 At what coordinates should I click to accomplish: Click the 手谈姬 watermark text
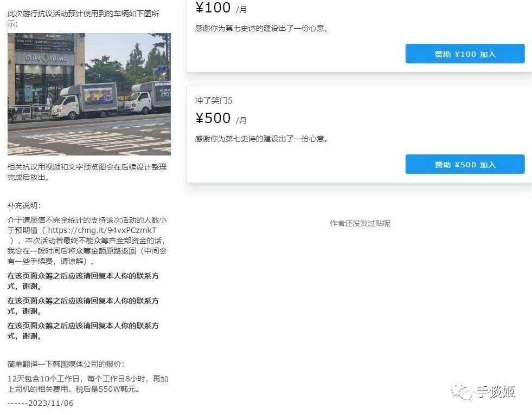(x=495, y=392)
